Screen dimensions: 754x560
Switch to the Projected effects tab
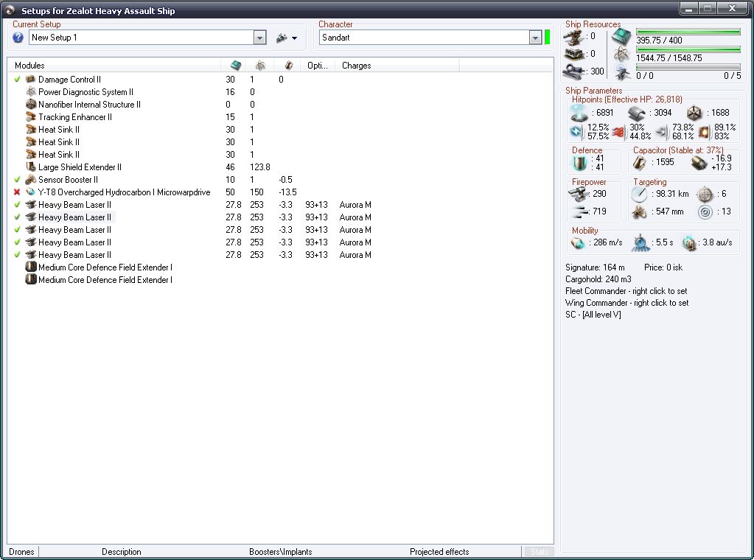(439, 552)
